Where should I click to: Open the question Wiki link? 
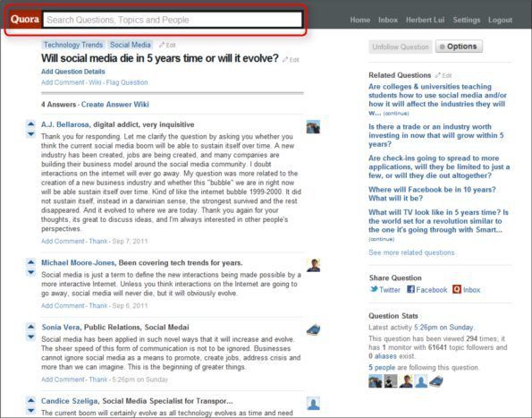(x=95, y=82)
